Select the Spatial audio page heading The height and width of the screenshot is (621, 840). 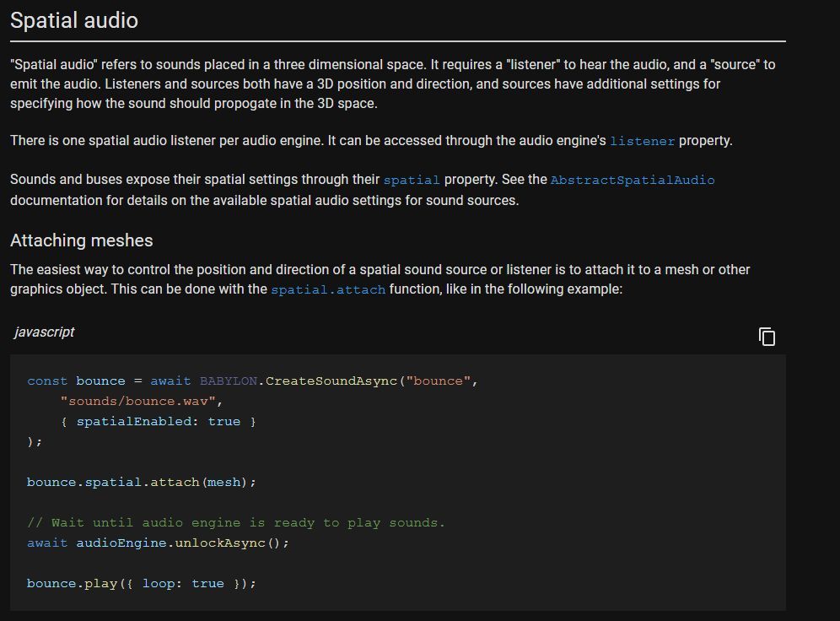pos(73,20)
